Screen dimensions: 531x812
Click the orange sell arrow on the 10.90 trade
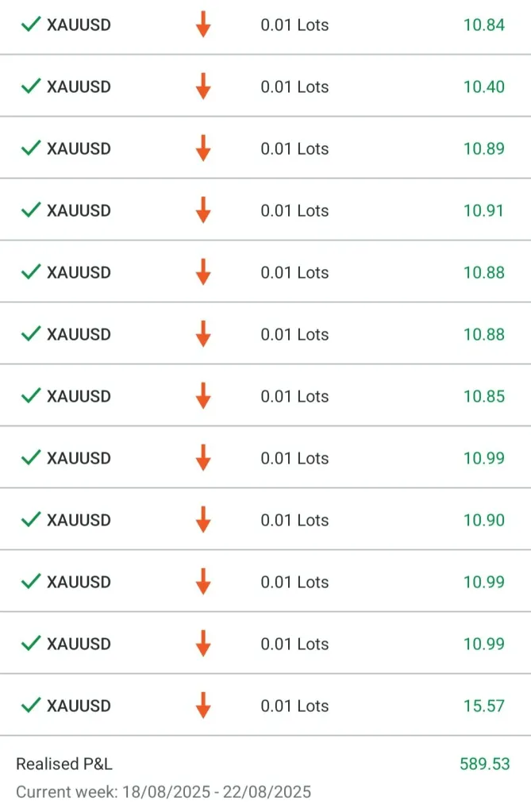(203, 520)
